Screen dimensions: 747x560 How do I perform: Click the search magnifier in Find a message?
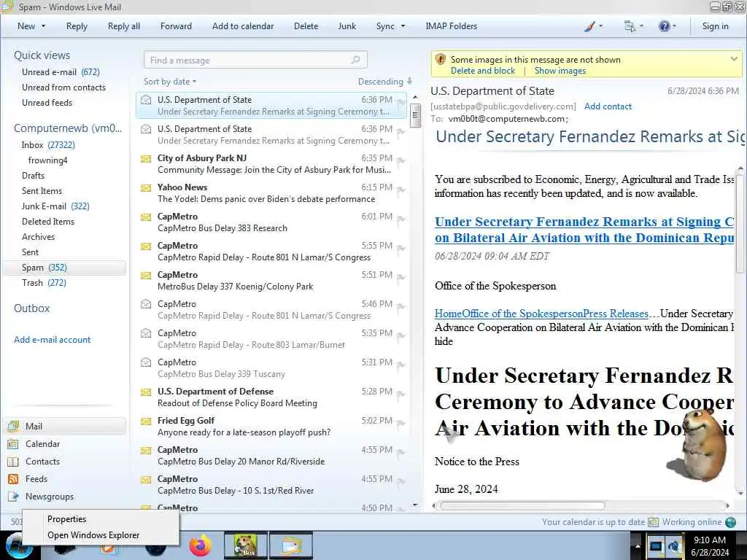[355, 60]
